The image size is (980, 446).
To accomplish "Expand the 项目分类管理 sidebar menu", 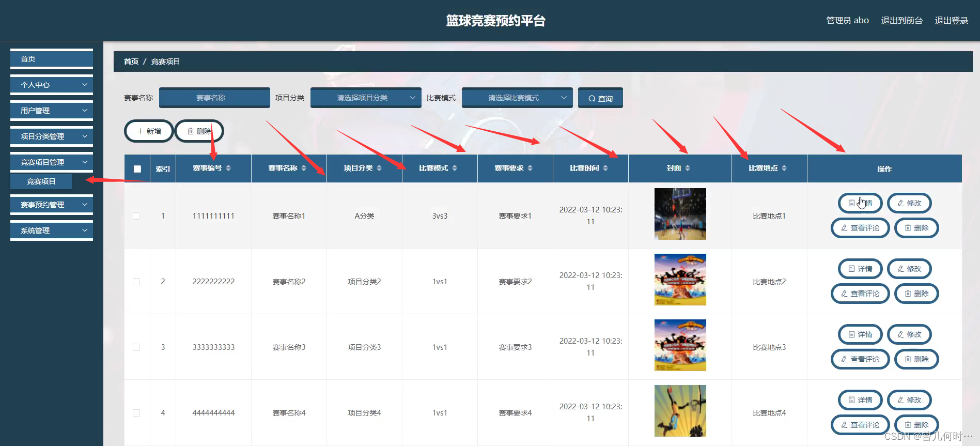I will click(52, 136).
